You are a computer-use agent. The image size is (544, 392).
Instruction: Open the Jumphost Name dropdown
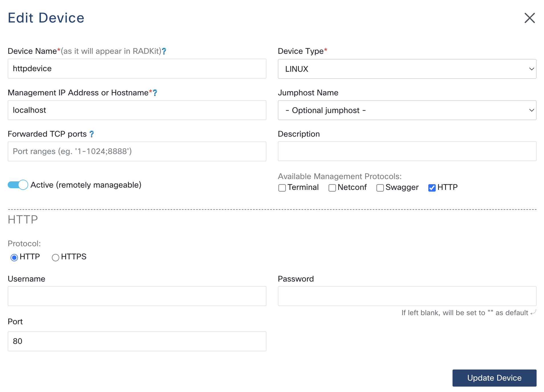[407, 110]
